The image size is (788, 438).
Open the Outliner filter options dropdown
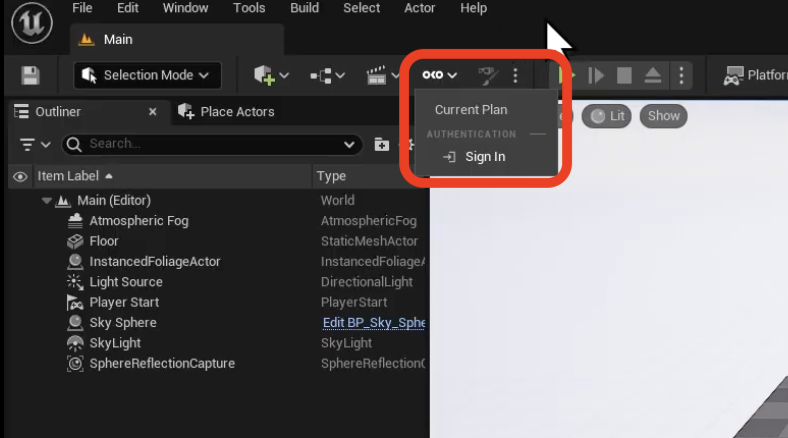[35, 144]
